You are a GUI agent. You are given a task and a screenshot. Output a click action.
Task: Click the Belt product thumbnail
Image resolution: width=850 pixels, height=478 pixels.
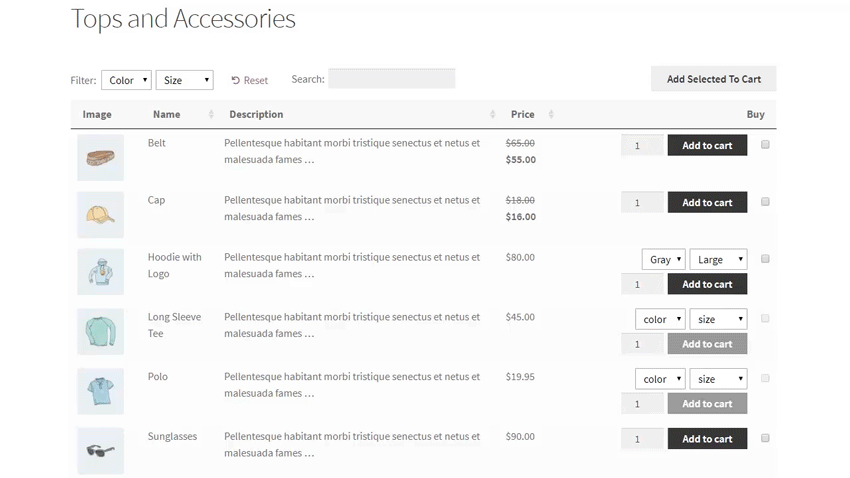[100, 158]
